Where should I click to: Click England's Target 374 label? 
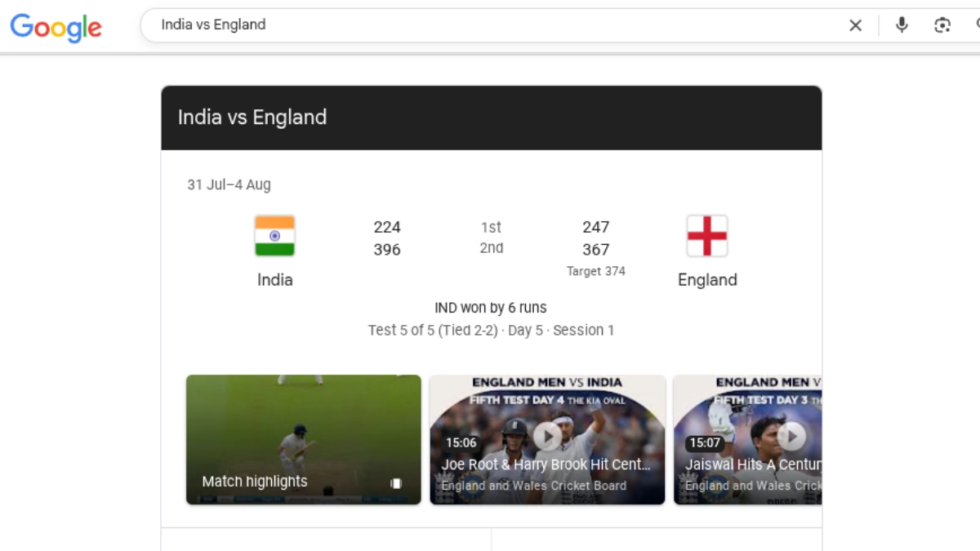595,271
